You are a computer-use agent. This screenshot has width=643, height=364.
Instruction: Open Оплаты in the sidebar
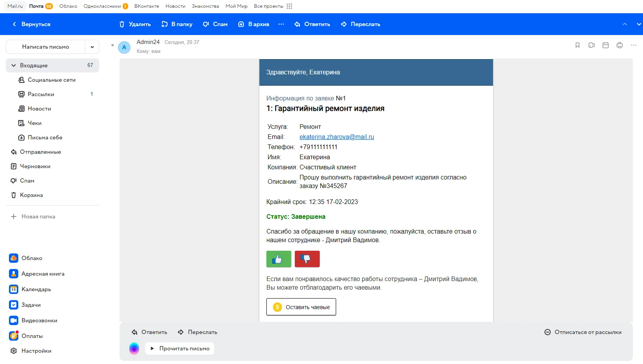[26, 336]
